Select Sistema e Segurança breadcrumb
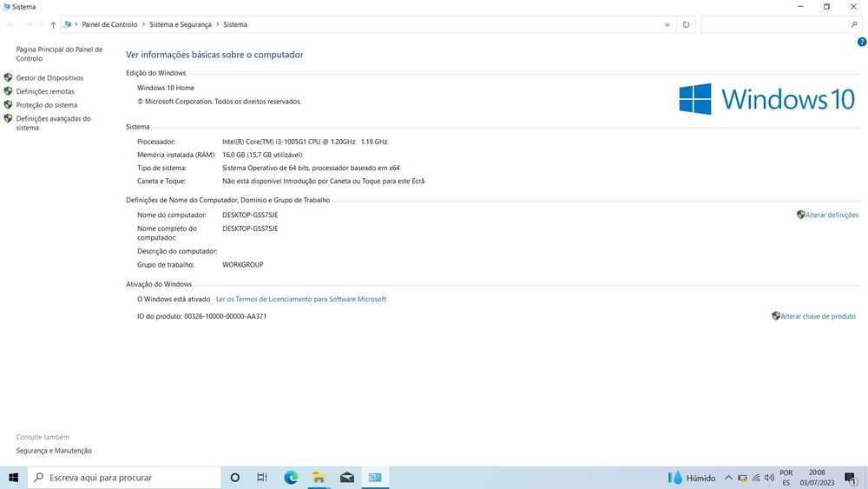868x489 pixels. [181, 24]
